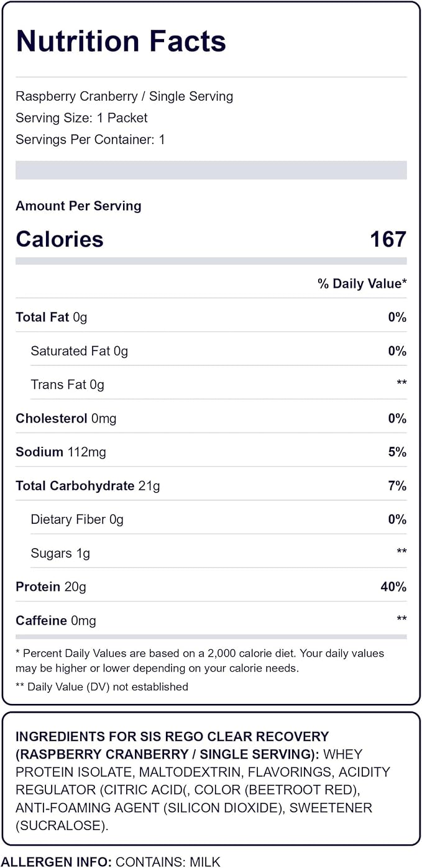Click the Calories value 167

click(x=388, y=239)
